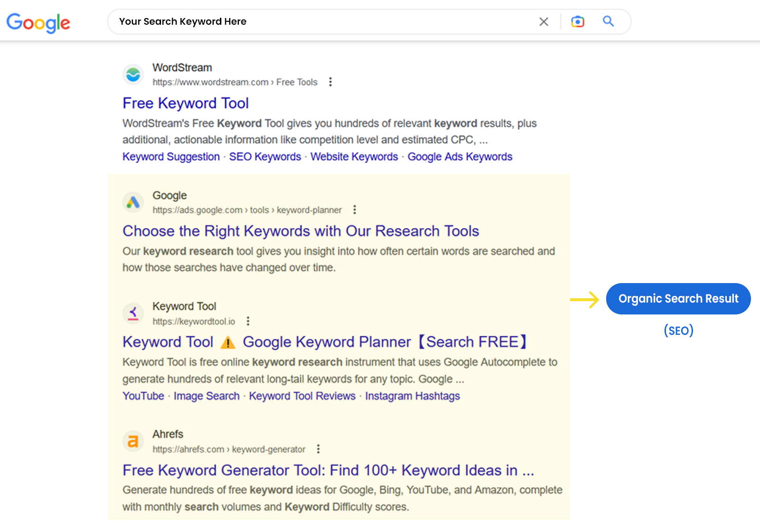Click the magnifier search icon
The height and width of the screenshot is (532, 760).
click(608, 21)
